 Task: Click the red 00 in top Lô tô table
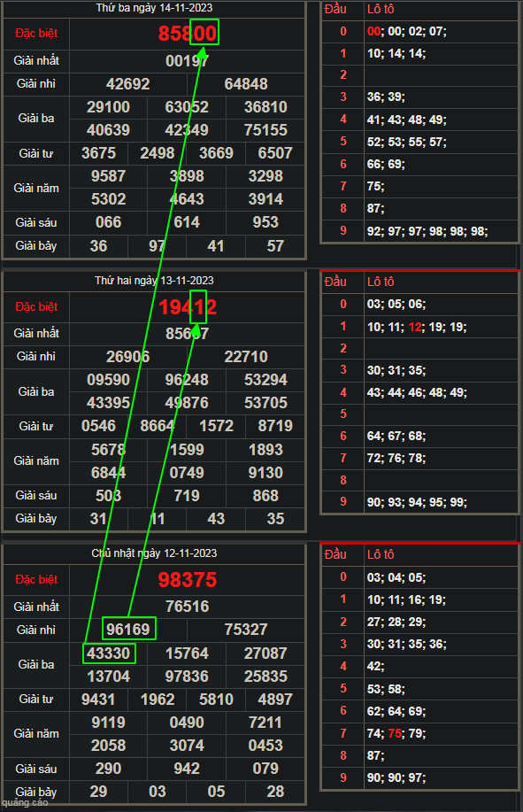click(373, 32)
